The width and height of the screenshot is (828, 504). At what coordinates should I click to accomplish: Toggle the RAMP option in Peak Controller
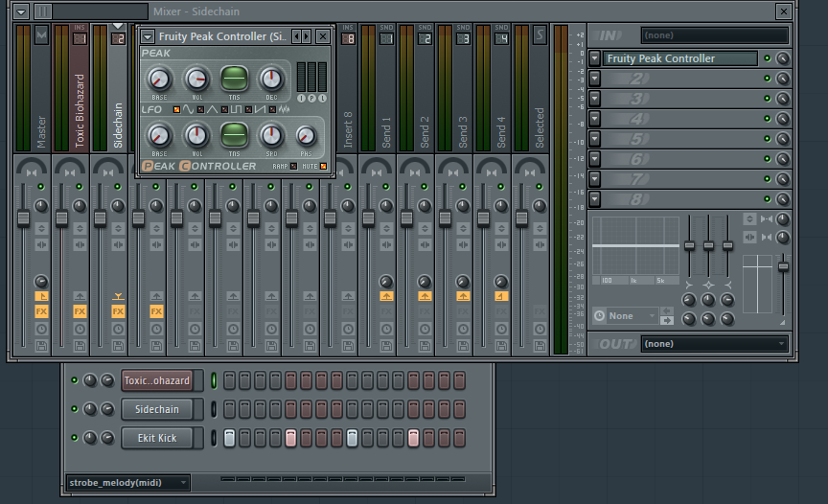(293, 166)
